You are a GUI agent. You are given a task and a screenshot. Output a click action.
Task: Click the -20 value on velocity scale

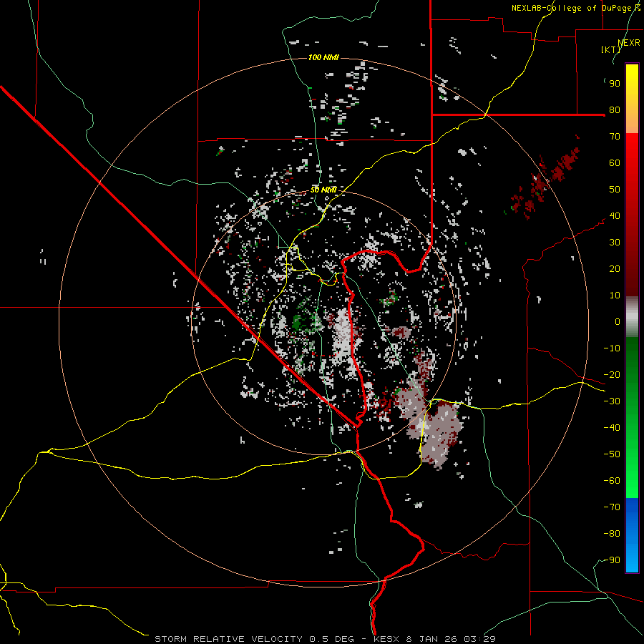coord(612,375)
